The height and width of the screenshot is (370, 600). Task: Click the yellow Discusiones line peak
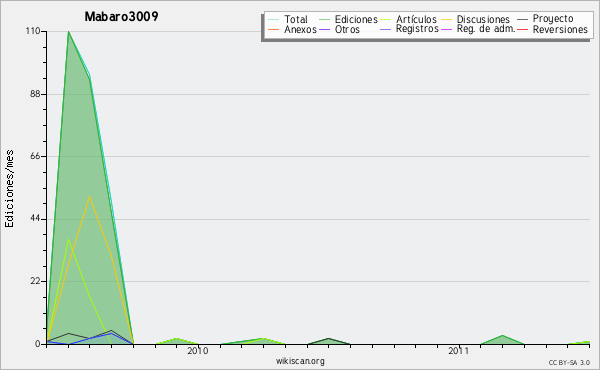pyautogui.click(x=90, y=196)
